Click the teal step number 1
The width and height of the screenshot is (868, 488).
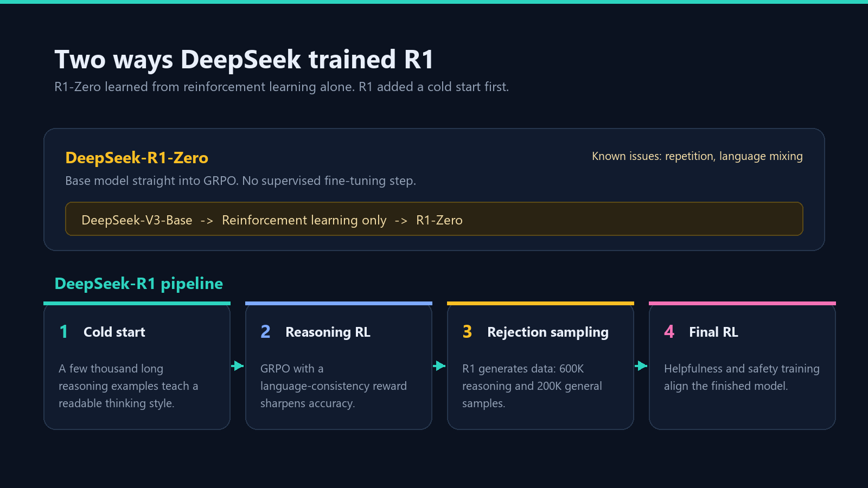tap(63, 331)
